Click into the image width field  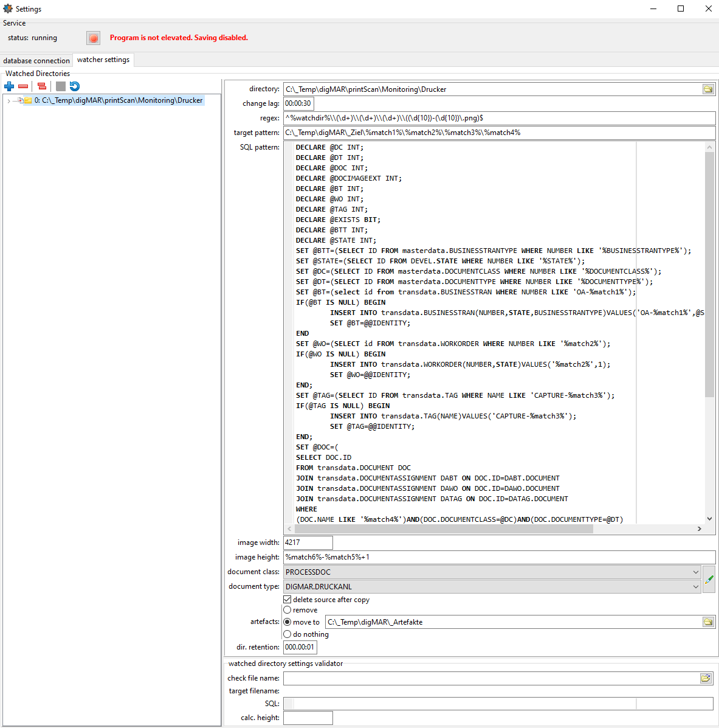(x=308, y=543)
